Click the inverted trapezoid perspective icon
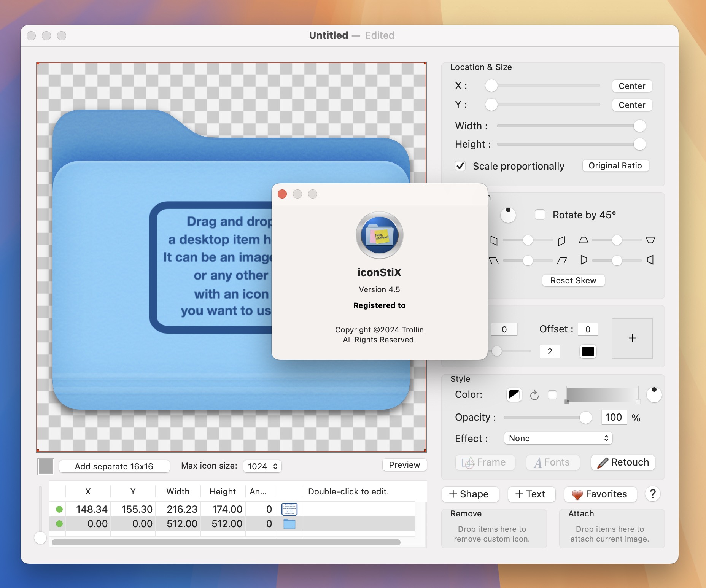The height and width of the screenshot is (588, 706). pyautogui.click(x=650, y=240)
